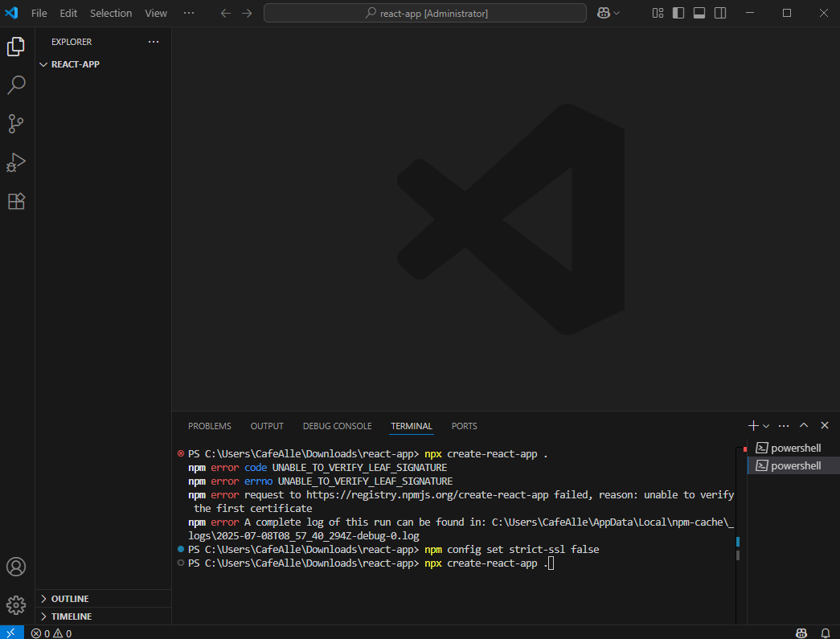This screenshot has height=639, width=840.
Task: Switch to the PROBLEMS tab
Action: [210, 426]
